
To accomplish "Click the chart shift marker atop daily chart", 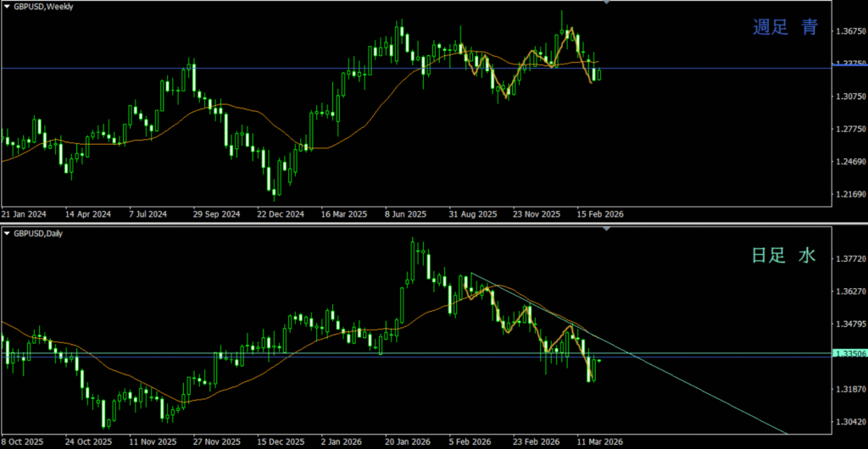I will click(605, 230).
